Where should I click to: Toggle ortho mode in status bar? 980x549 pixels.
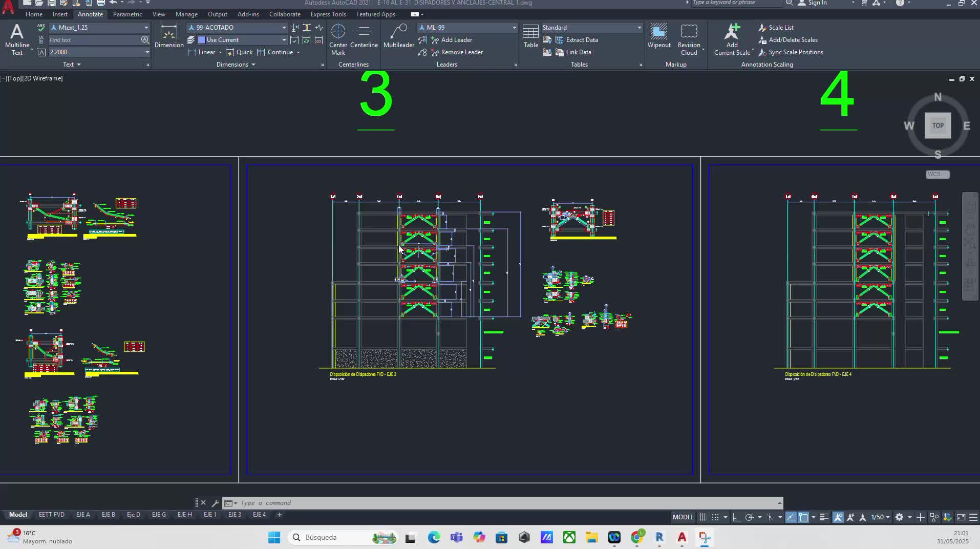coord(737,517)
